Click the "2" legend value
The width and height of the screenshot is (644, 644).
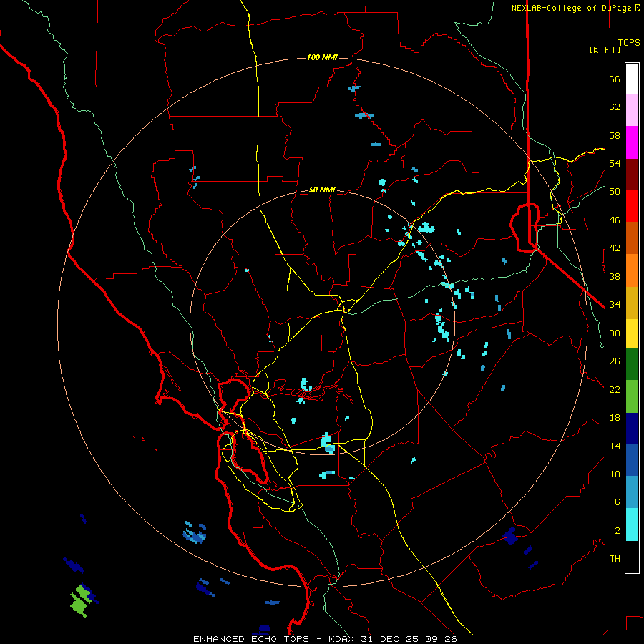[618, 531]
